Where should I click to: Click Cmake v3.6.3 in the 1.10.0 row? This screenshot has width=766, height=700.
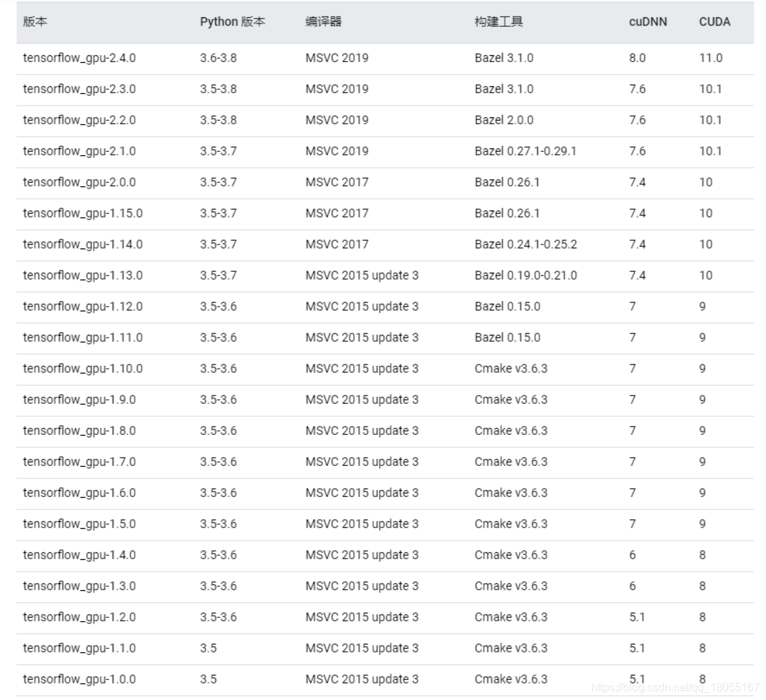coord(510,369)
